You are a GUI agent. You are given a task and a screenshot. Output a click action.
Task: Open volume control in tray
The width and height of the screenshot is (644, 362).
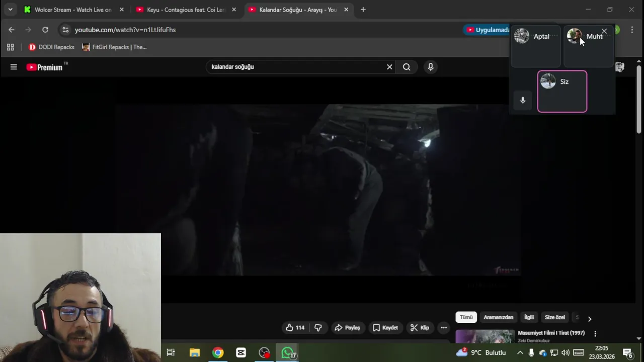[x=566, y=352]
